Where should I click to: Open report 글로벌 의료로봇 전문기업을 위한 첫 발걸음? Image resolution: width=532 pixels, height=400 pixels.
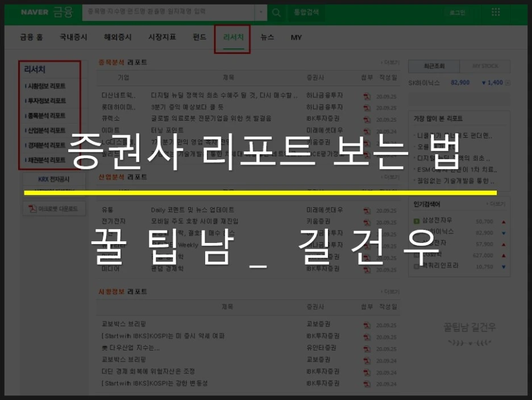[211, 119]
